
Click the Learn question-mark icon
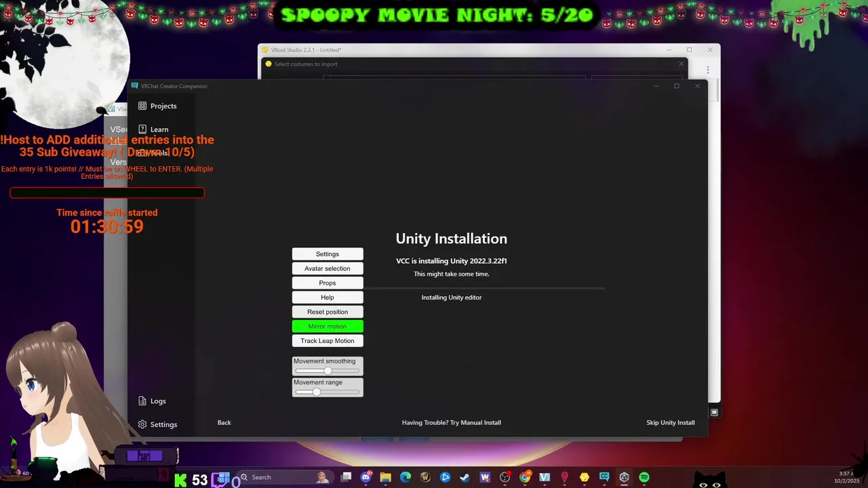click(142, 129)
